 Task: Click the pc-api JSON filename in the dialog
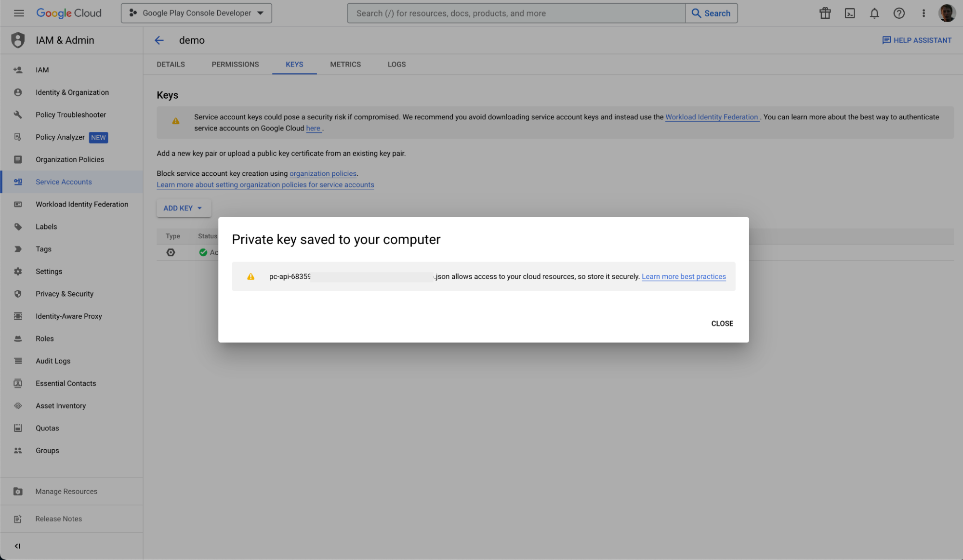coord(359,276)
